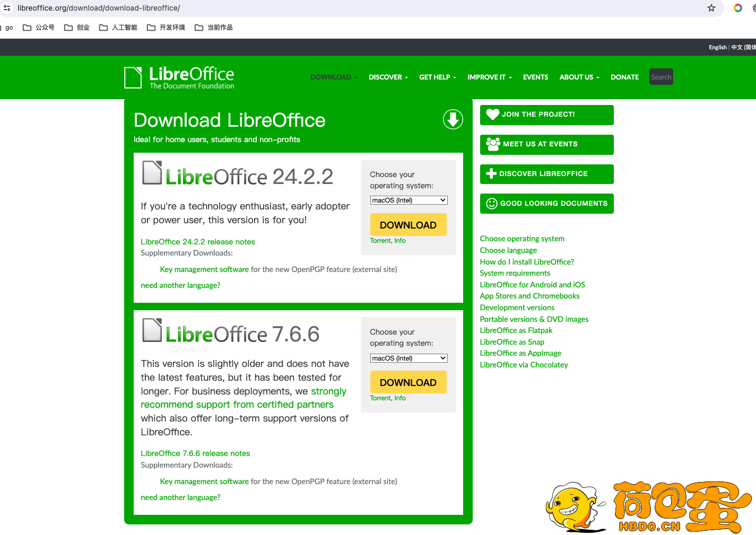Download LibreOffice 24.2.2
The height and width of the screenshot is (535, 756).
tap(408, 225)
